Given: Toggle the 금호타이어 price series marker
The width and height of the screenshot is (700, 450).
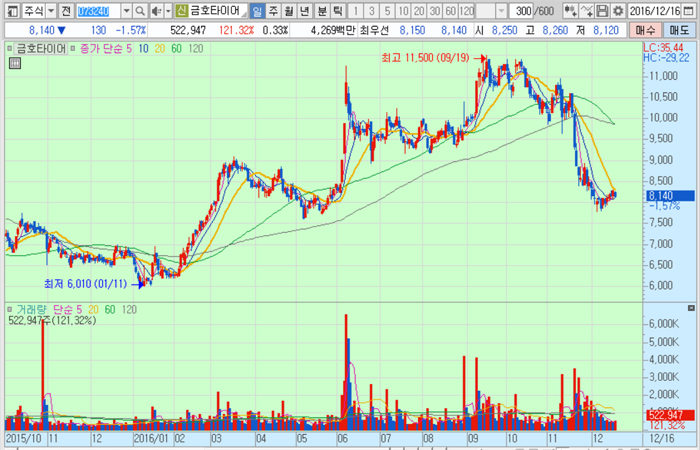Looking at the screenshot, I should pos(10,48).
